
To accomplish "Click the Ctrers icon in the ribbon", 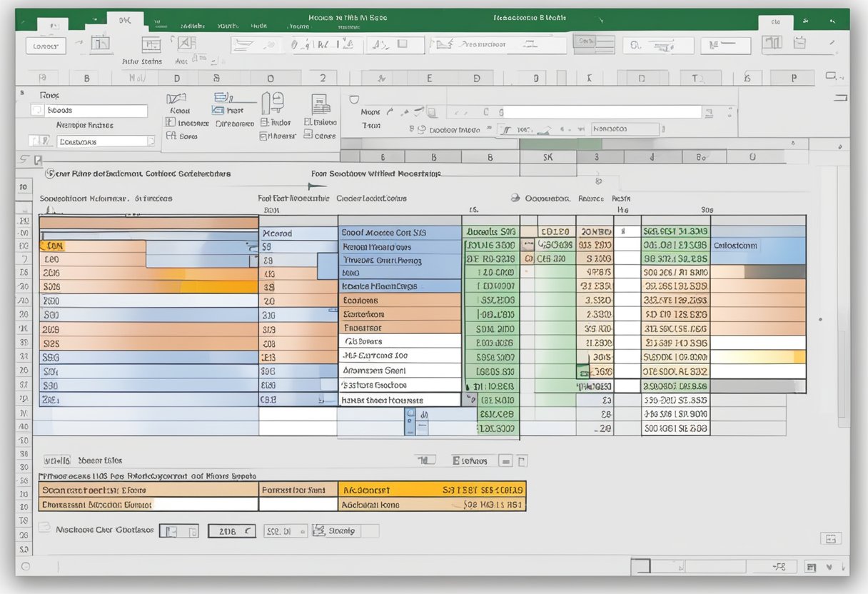I will (x=310, y=135).
